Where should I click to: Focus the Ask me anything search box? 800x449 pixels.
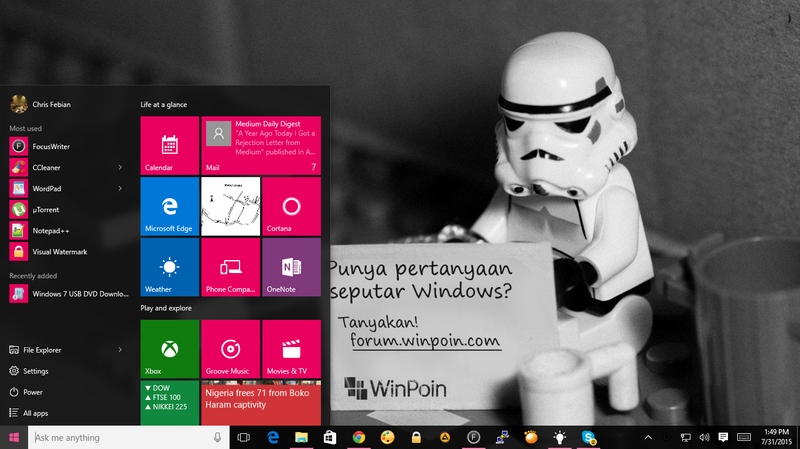pyautogui.click(x=129, y=437)
